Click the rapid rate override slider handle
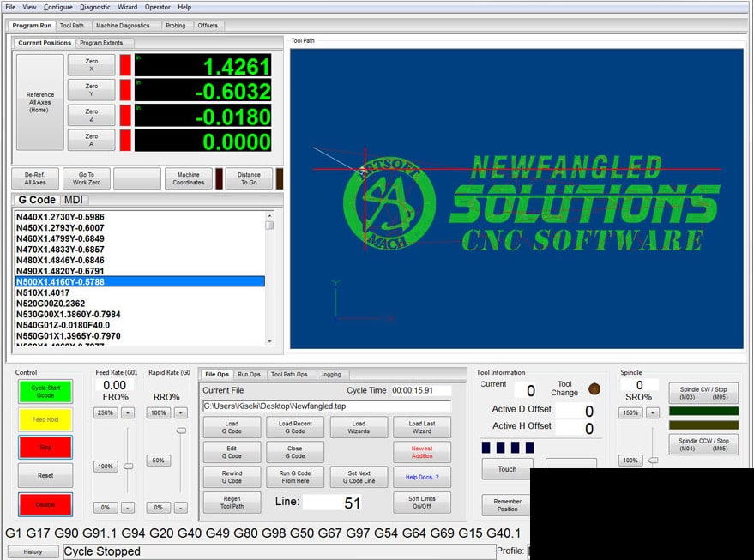 tap(181, 431)
